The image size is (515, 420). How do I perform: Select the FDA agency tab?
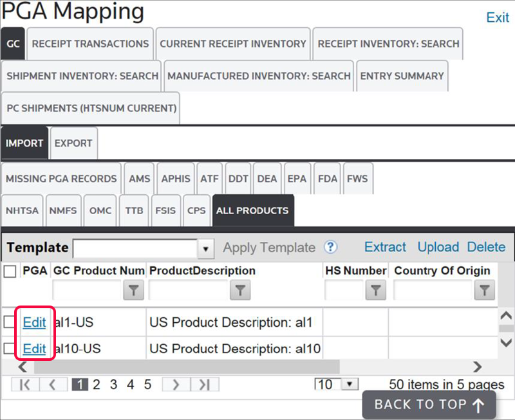tap(328, 178)
